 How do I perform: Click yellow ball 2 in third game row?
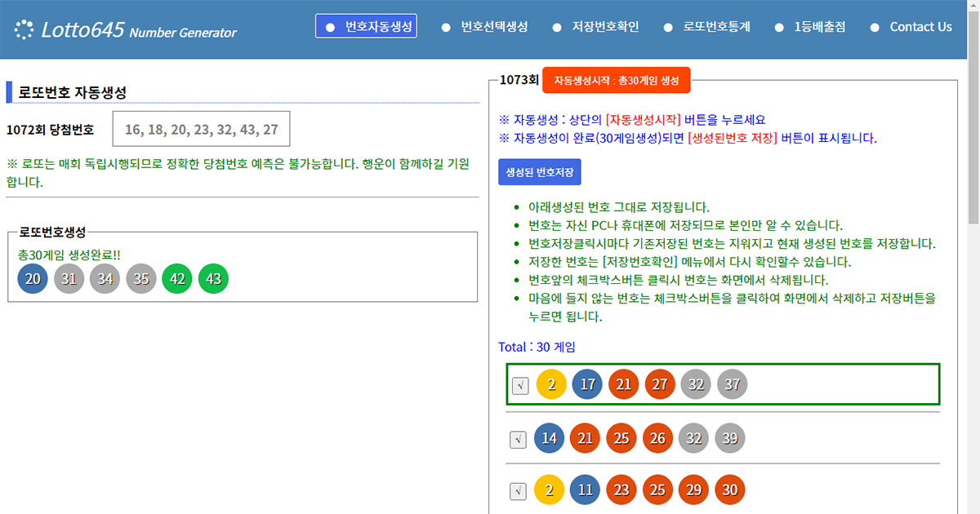550,490
